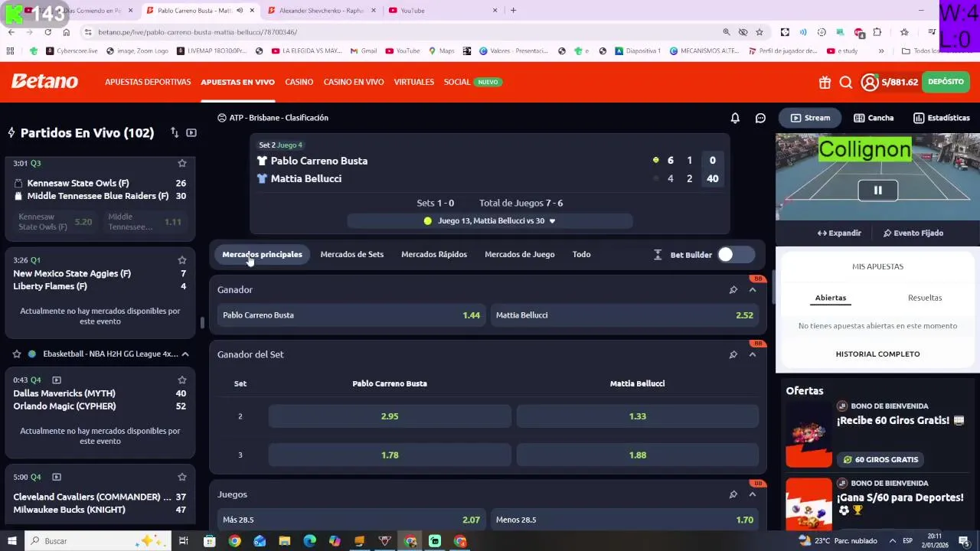
Task: Pin the Ganador del Set market
Action: coord(733,354)
